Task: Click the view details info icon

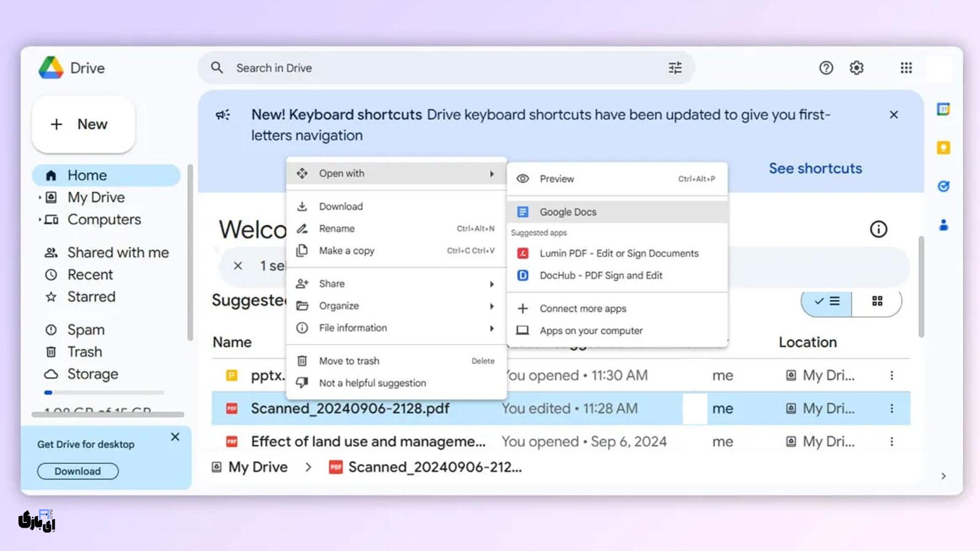Action: pos(879,229)
